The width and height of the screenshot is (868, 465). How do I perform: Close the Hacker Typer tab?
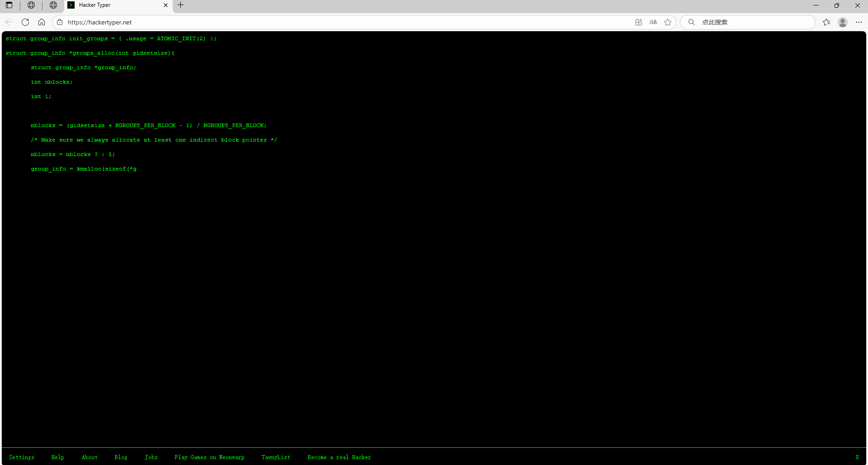point(165,5)
